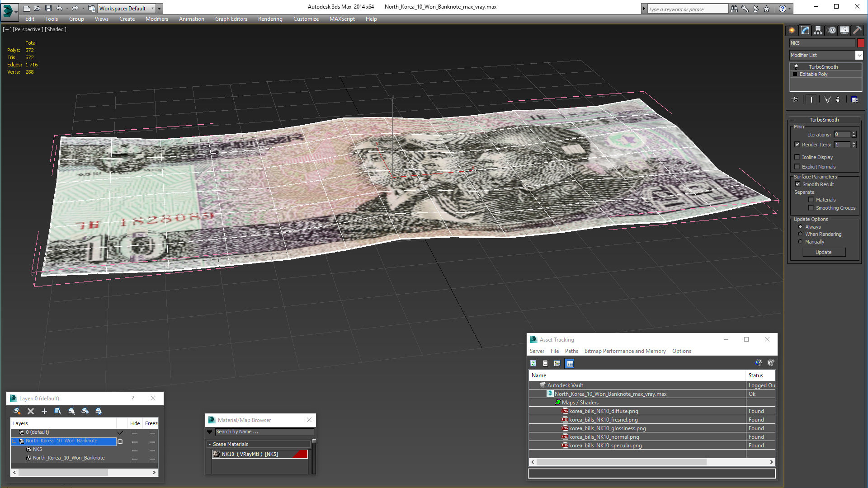Select NK10 VRayMtl material entry
Screen dimensions: 868x488
(260, 454)
